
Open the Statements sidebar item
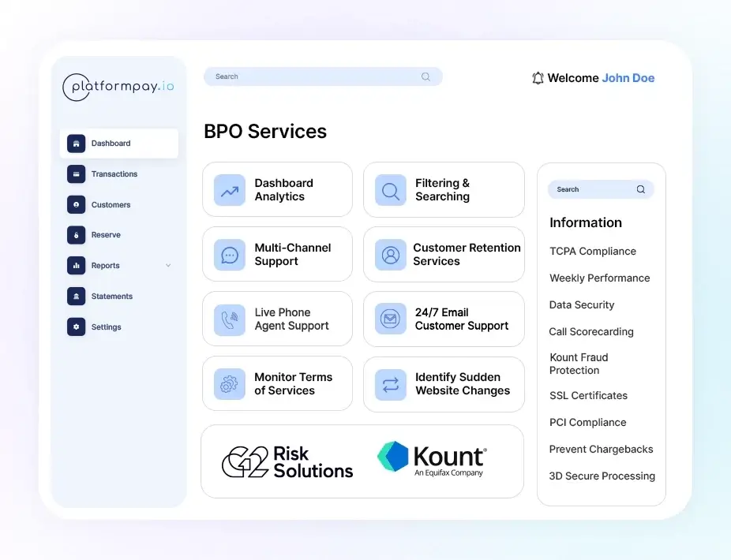(x=111, y=297)
